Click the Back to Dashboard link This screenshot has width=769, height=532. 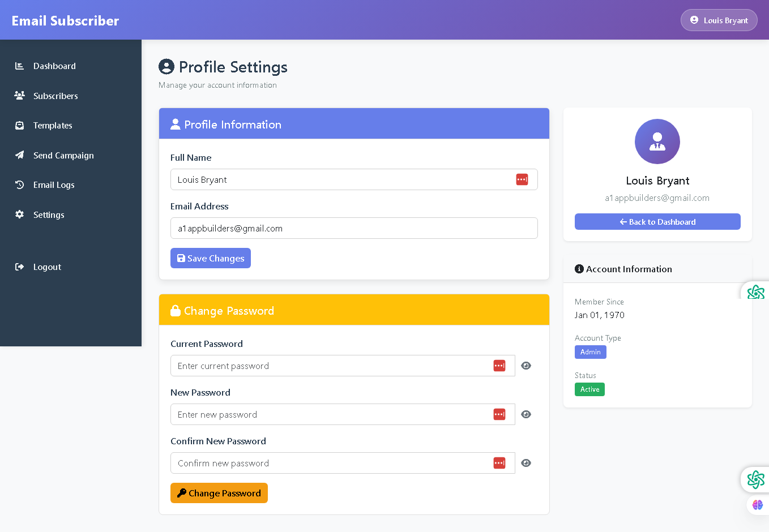[x=657, y=221]
